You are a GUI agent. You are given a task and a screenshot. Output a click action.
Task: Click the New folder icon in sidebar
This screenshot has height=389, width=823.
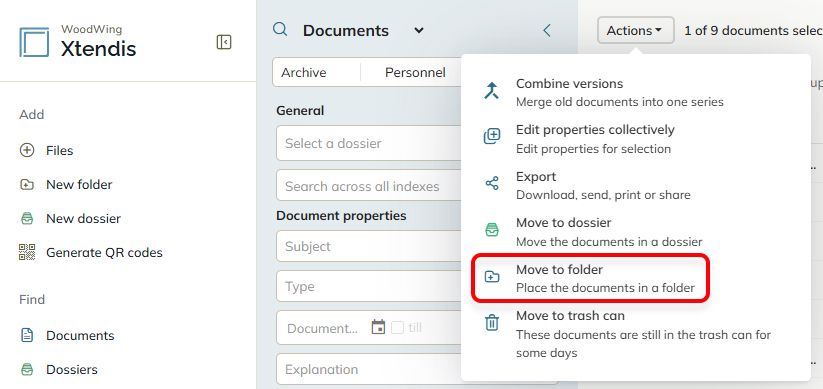26,185
